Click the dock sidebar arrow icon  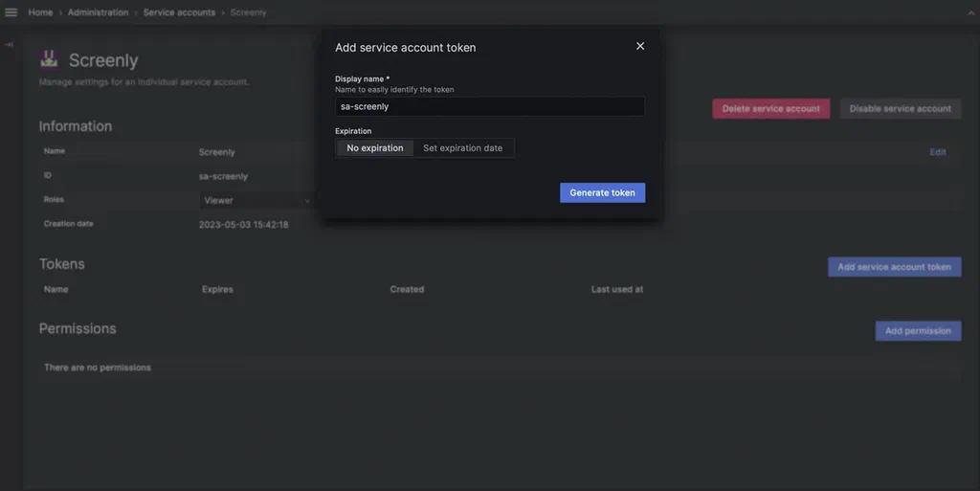9,45
